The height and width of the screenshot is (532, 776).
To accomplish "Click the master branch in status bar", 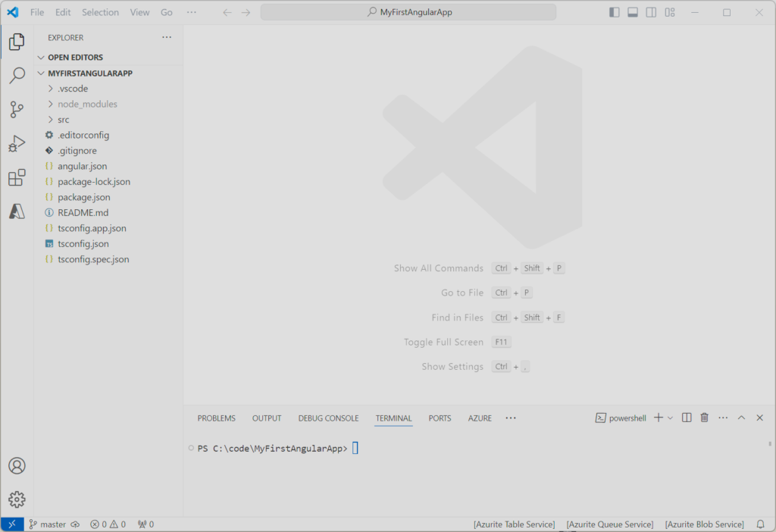I will [47, 524].
